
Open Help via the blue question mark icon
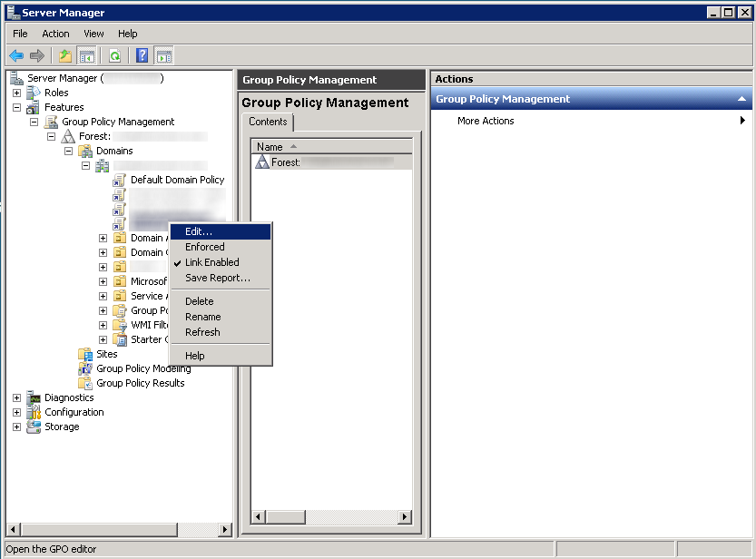coord(142,56)
